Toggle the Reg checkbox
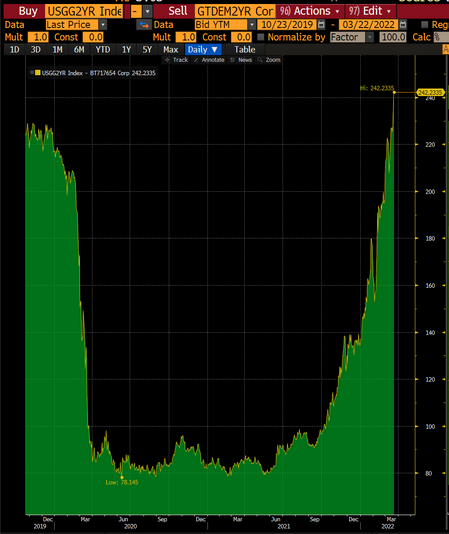 coord(424,25)
